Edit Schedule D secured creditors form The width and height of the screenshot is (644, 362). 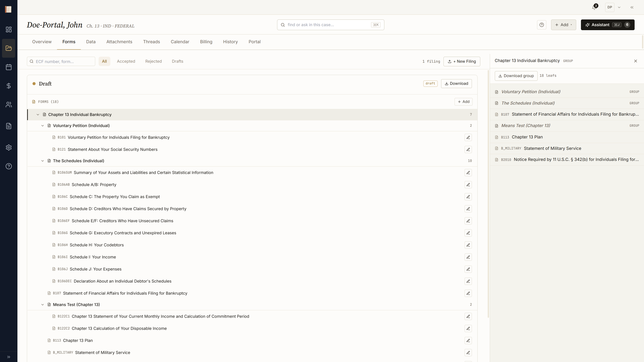click(468, 209)
